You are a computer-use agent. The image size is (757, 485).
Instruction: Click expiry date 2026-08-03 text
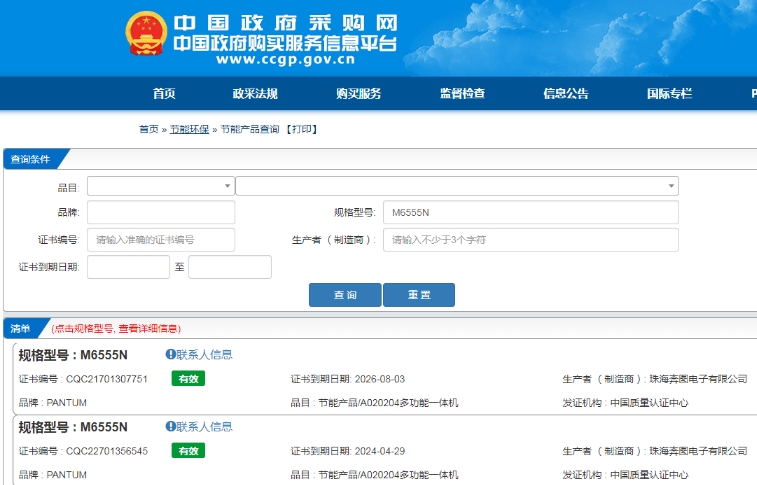[379, 379]
